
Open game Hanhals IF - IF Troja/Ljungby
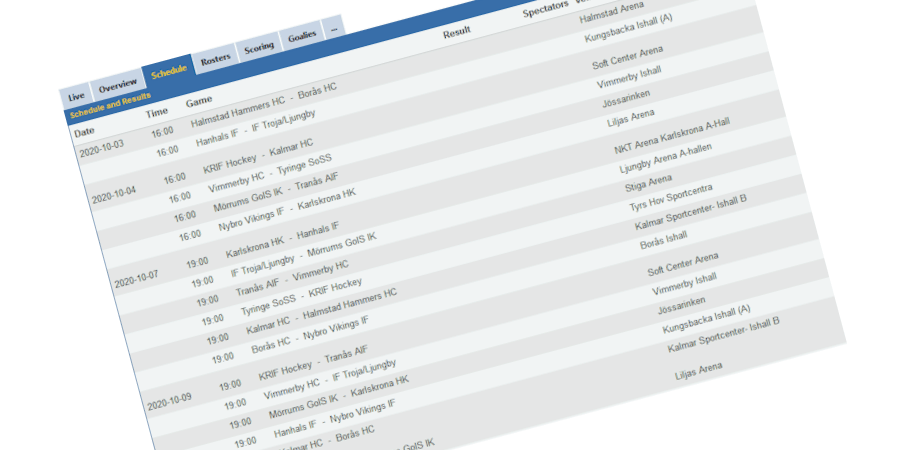[255, 128]
